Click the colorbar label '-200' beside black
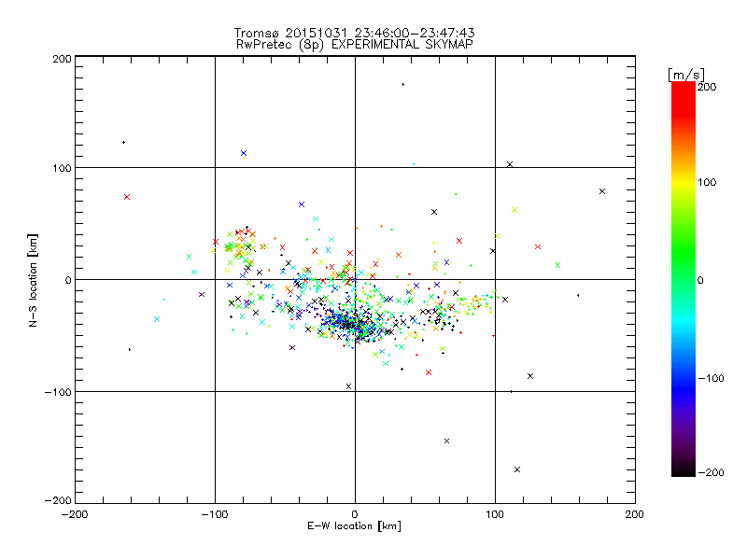Image resolution: width=747 pixels, height=560 pixels. (x=711, y=472)
